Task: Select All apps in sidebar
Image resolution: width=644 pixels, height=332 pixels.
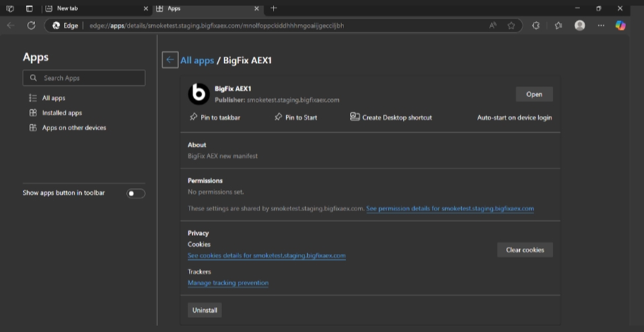Action: point(54,98)
